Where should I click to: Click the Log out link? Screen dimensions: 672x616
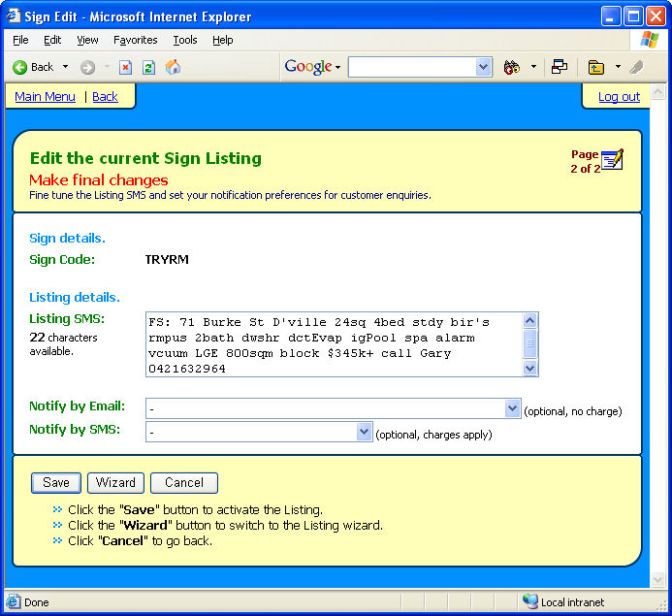coord(619,97)
